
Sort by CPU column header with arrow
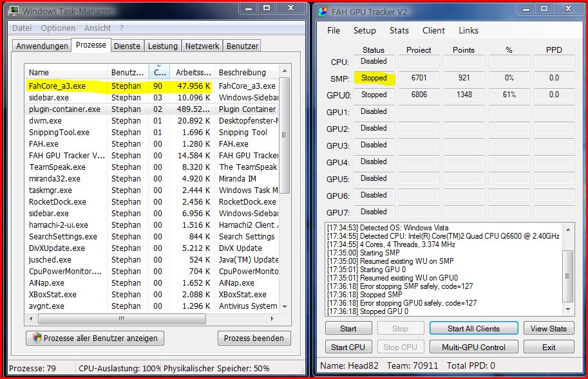pyautogui.click(x=159, y=72)
